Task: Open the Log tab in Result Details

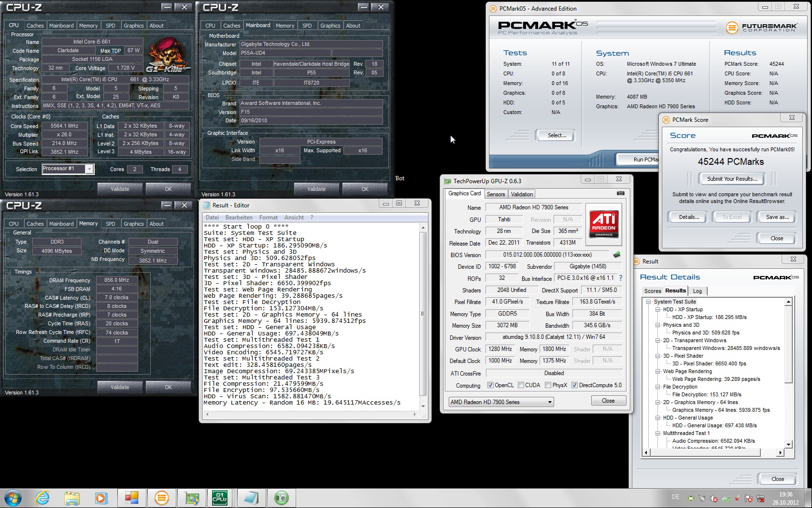Action: tap(698, 291)
